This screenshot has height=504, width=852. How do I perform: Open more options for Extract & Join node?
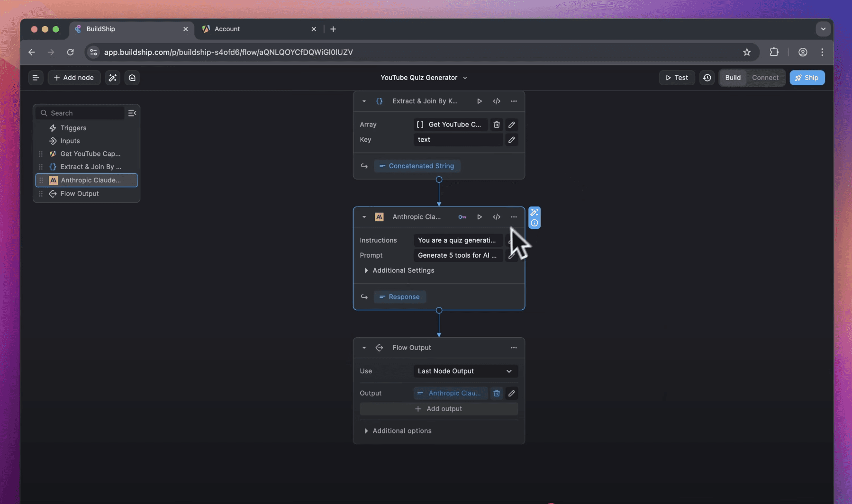pos(514,101)
